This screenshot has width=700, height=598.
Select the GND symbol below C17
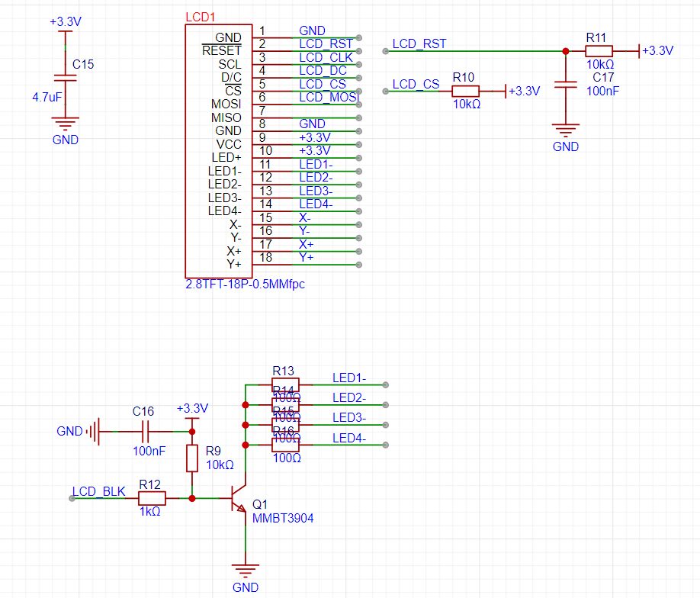tap(566, 130)
